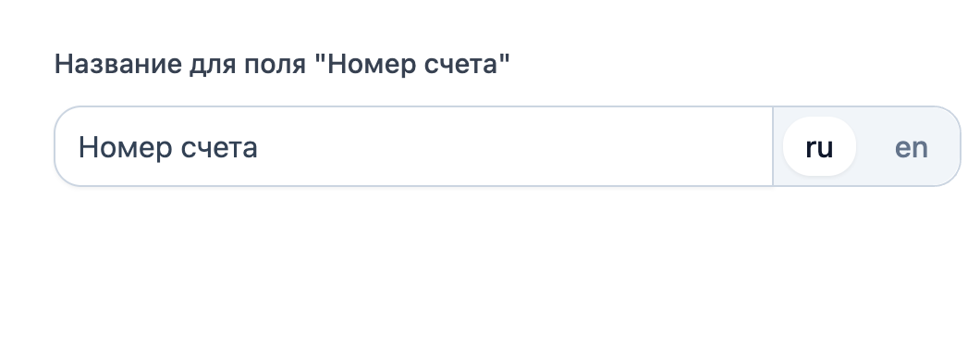This screenshot has width=980, height=361.
Task: Click the empty area of the name input
Action: 512,146
